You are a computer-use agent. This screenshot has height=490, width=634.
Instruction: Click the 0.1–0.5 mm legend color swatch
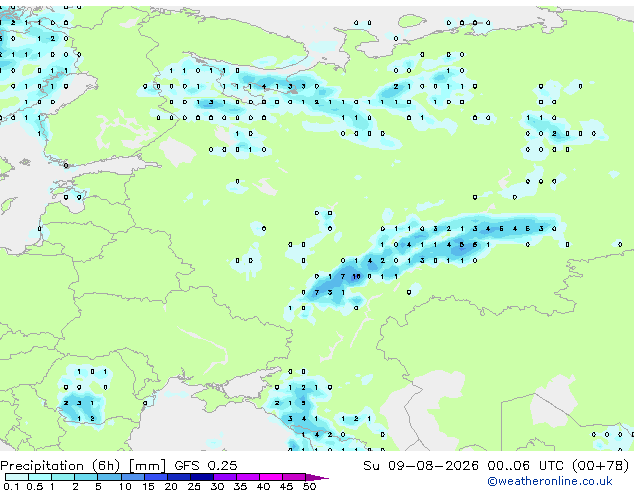click(17, 477)
